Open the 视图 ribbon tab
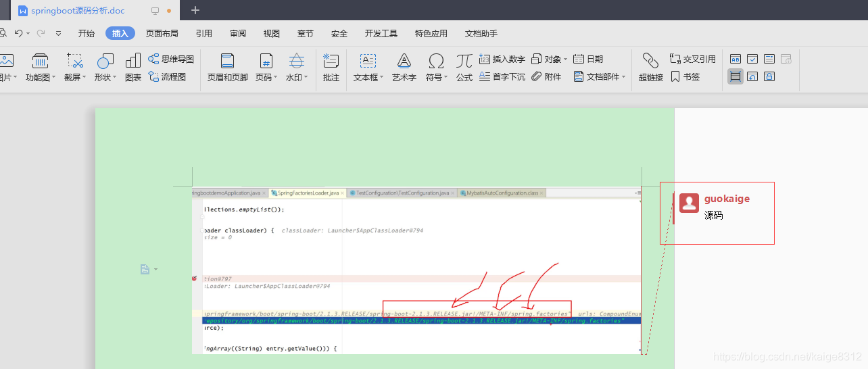Image resolution: width=868 pixels, height=369 pixels. pyautogui.click(x=272, y=33)
